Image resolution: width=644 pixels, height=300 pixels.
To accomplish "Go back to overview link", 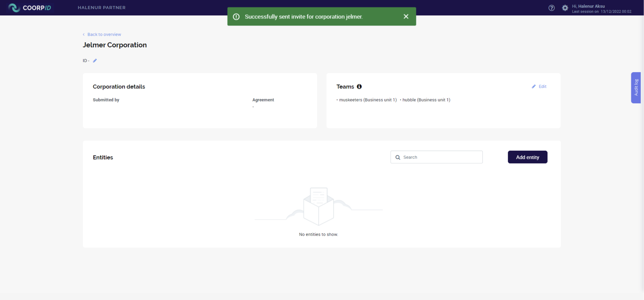I will [102, 34].
